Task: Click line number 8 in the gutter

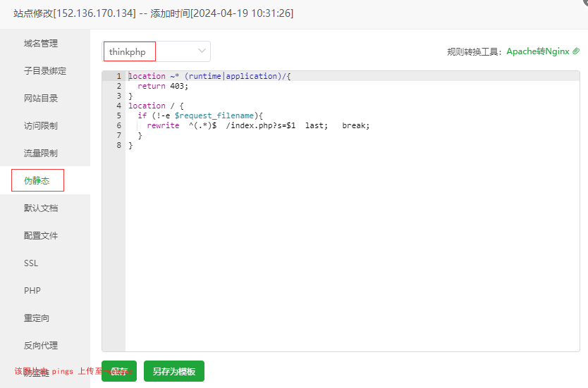Action: coord(119,145)
